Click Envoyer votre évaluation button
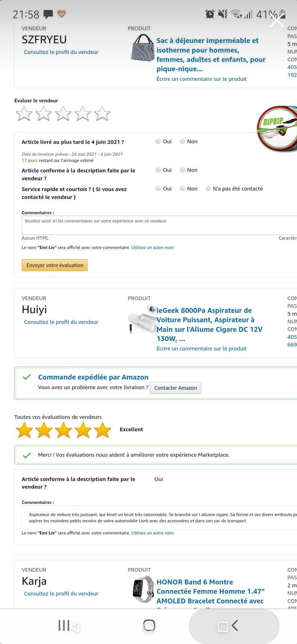This screenshot has width=297, height=644. [54, 265]
